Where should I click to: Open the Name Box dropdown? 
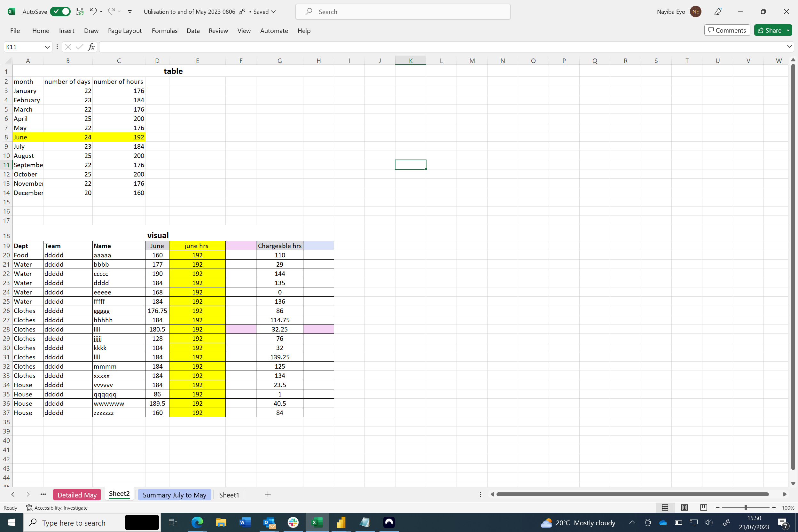[47, 46]
